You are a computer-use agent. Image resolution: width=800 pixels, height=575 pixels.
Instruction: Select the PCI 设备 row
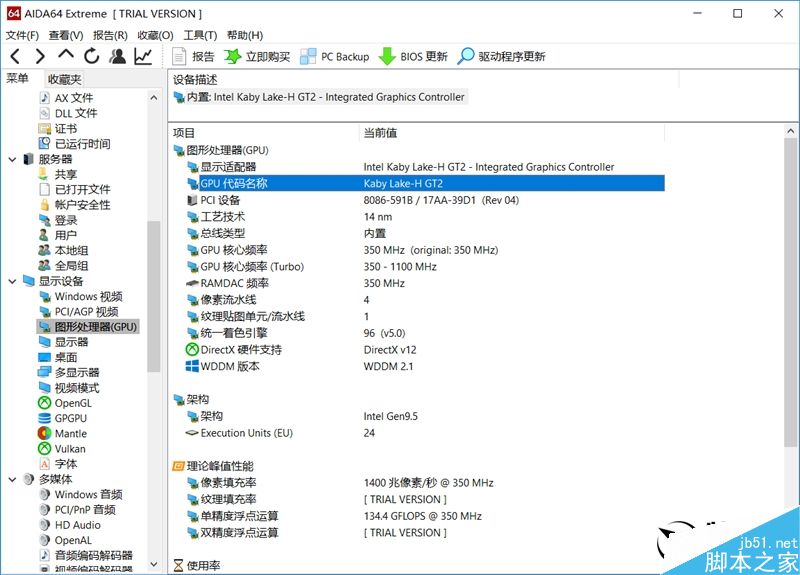click(x=425, y=200)
